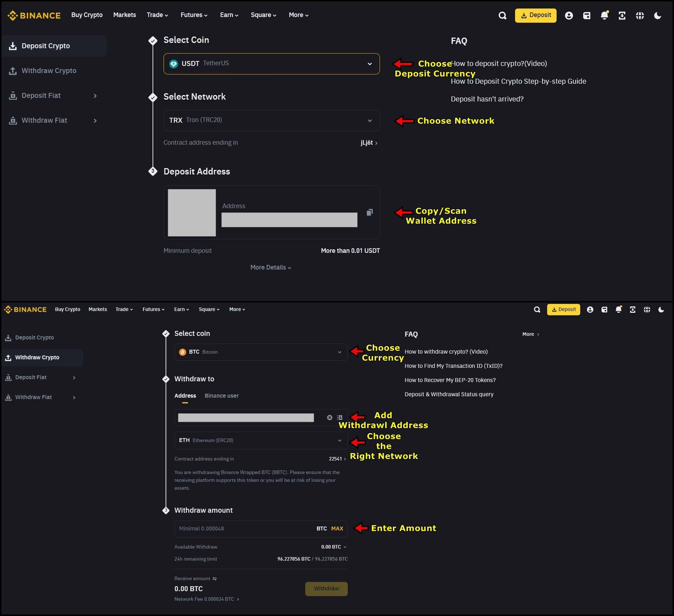Select Deposit Crypto in bottom sidebar
Screen dimensions: 674x616
coord(42,338)
